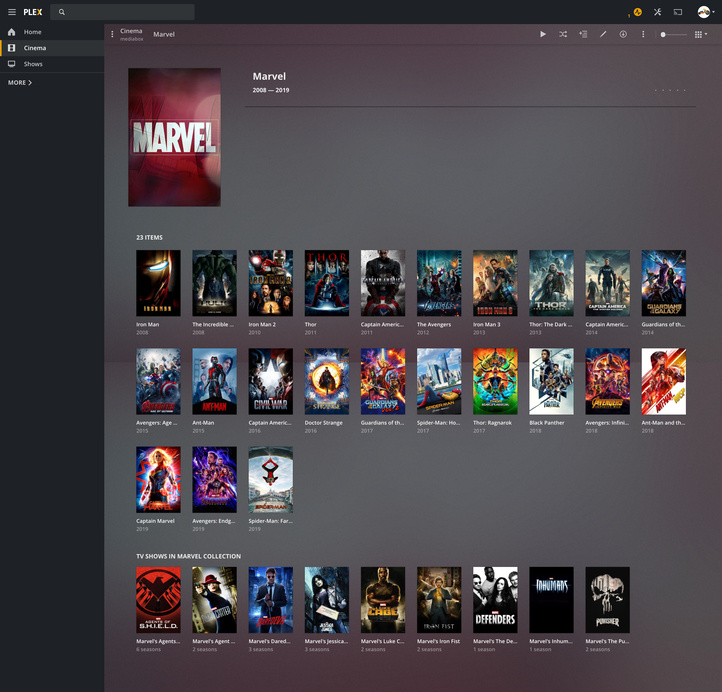Open the Daredevil show poster
The image size is (722, 692).
pos(270,599)
